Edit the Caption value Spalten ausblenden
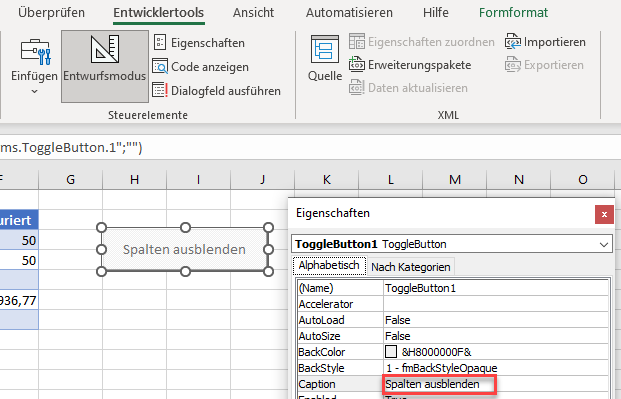 pyautogui.click(x=496, y=384)
